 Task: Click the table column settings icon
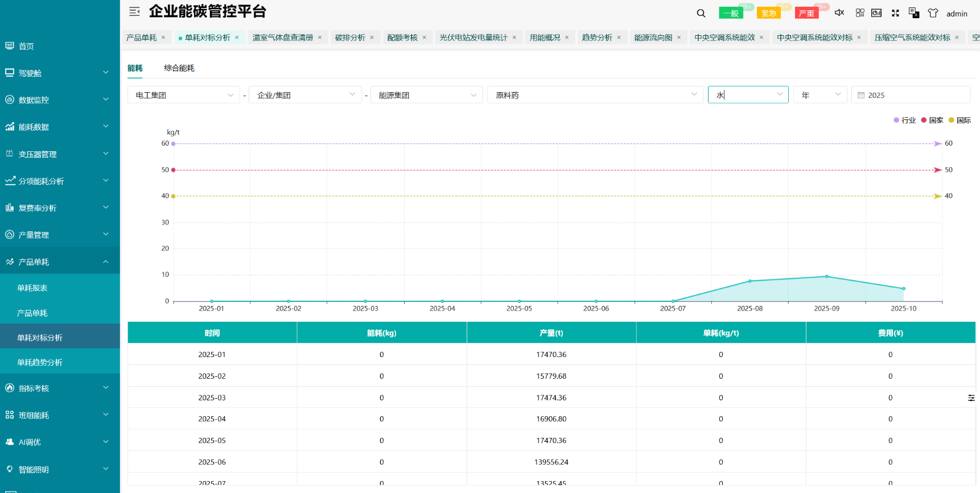pos(971,398)
